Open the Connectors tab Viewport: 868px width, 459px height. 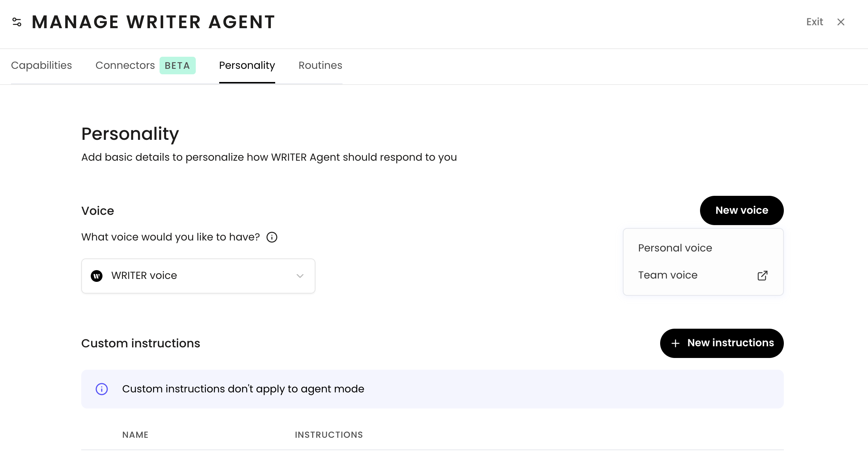pos(125,66)
